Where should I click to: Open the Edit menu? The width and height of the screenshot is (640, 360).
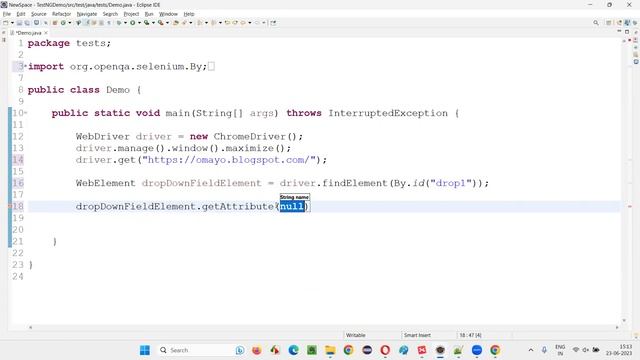click(x=21, y=14)
